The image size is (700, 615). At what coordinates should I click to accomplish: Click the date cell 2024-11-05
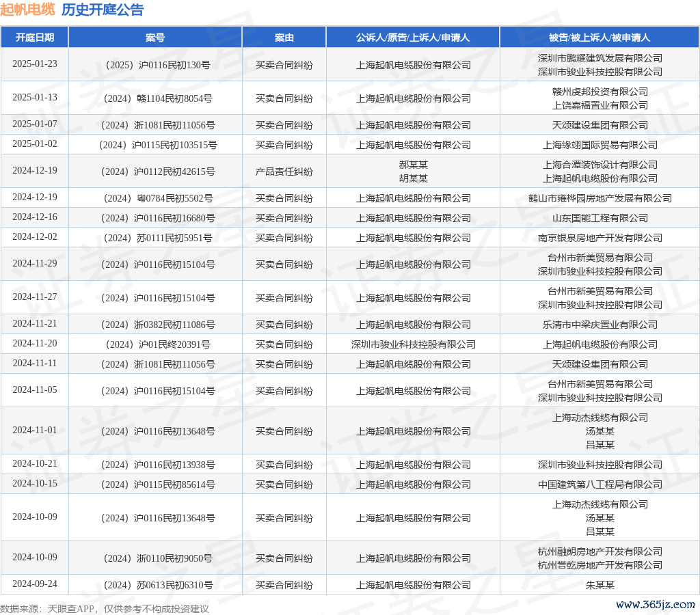(x=35, y=389)
